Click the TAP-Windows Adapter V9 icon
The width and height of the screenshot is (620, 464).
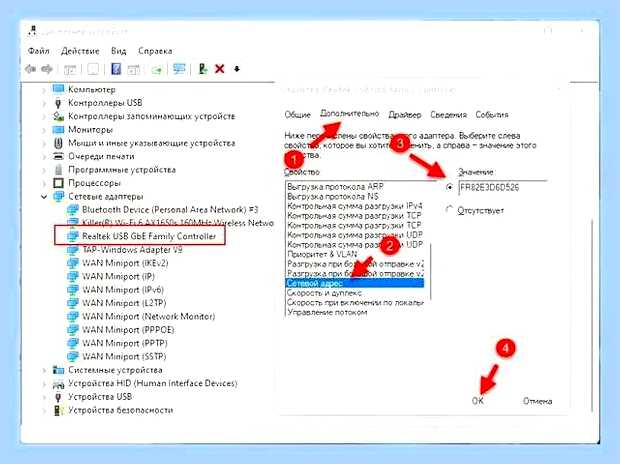pyautogui.click(x=72, y=250)
